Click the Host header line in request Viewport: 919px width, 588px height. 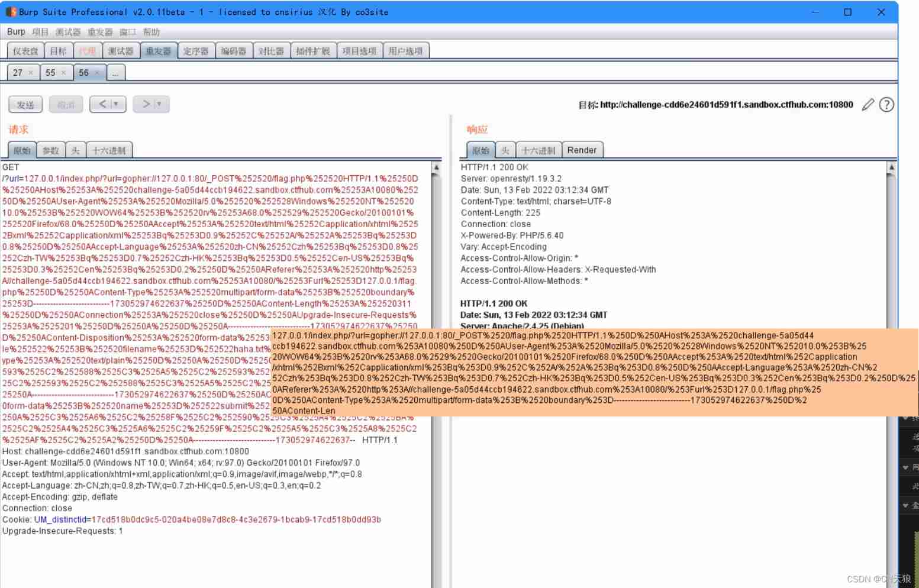pyautogui.click(x=125, y=451)
